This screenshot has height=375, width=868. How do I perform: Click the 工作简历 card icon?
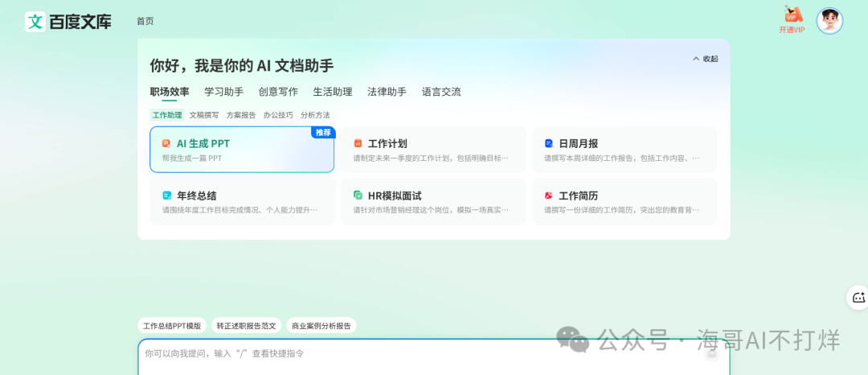pyautogui.click(x=549, y=196)
